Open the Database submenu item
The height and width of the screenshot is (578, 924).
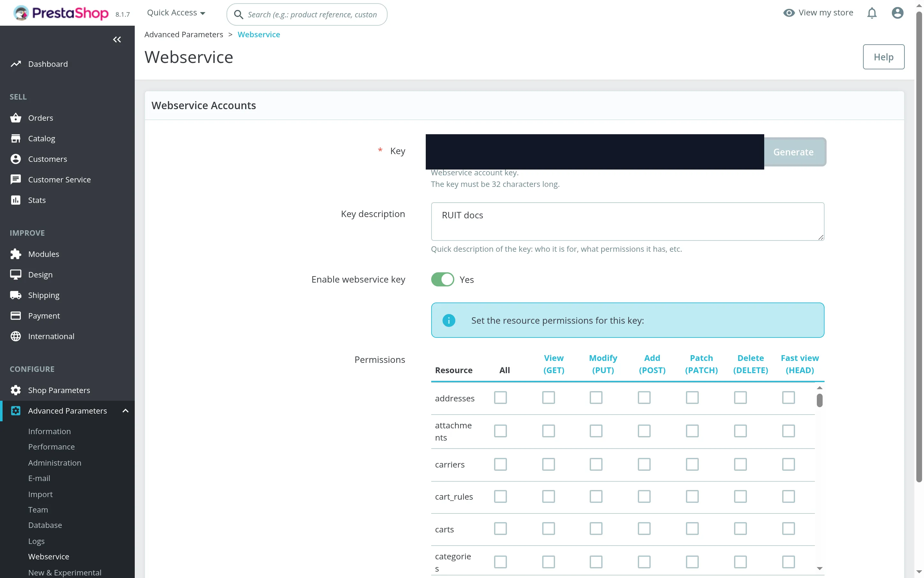click(x=45, y=525)
